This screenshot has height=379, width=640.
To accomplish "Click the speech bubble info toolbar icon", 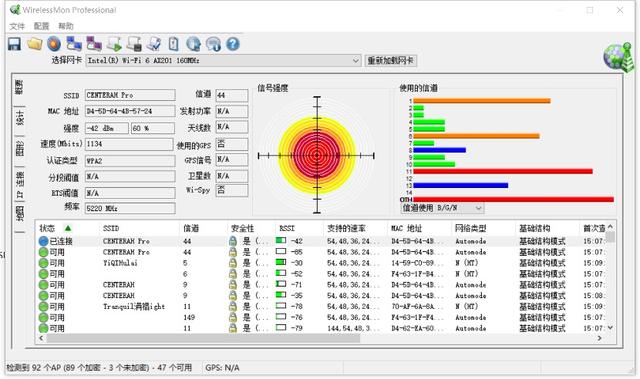I will click(x=213, y=44).
